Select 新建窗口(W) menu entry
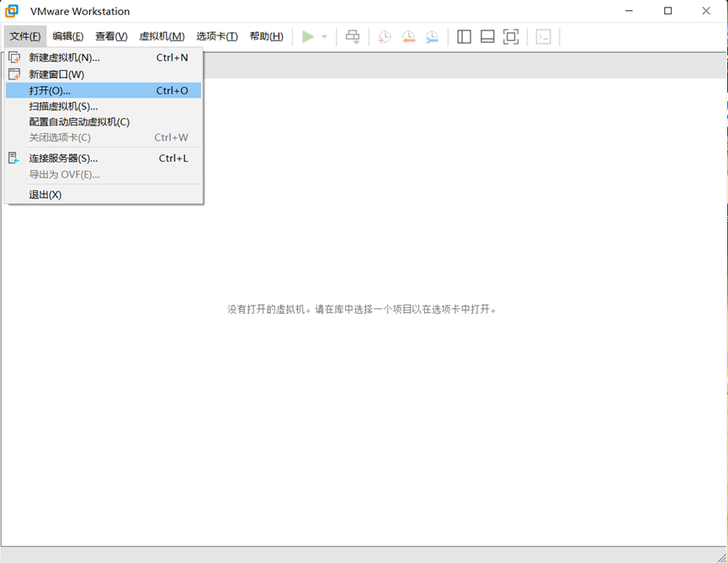Image resolution: width=728 pixels, height=563 pixels. (x=104, y=74)
